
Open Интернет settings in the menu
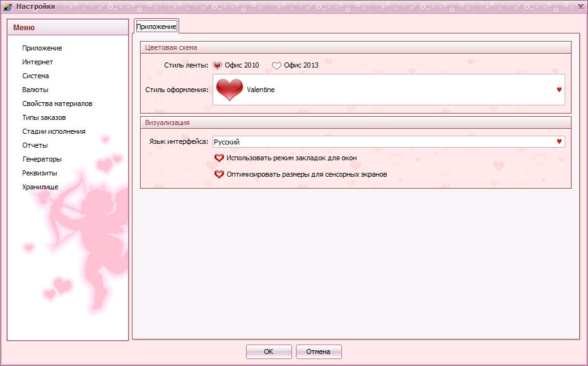point(37,62)
